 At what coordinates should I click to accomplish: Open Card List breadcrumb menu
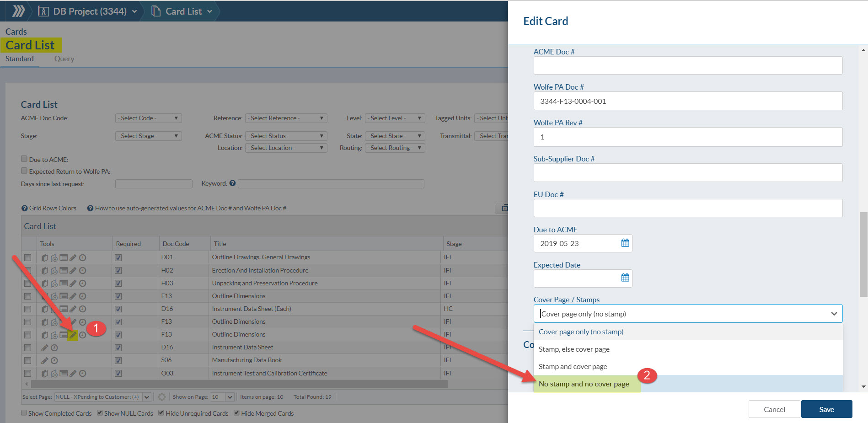182,11
